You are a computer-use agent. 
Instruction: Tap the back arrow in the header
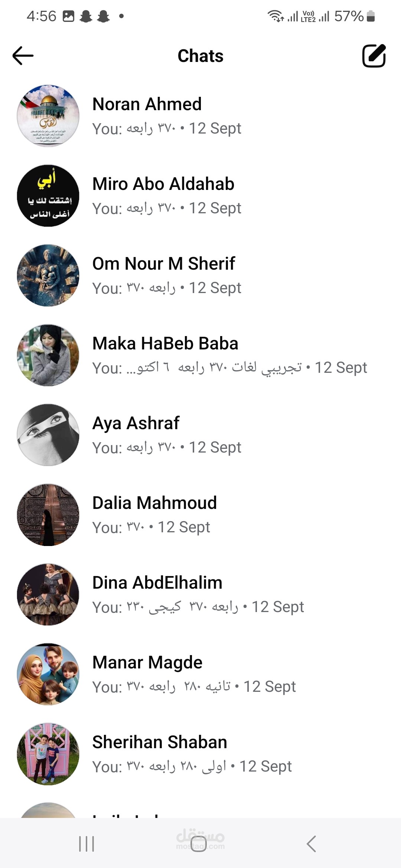(23, 56)
